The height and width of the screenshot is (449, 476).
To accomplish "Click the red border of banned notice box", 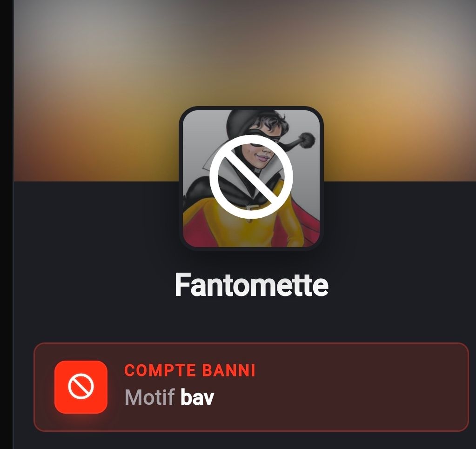I will click(x=251, y=343).
